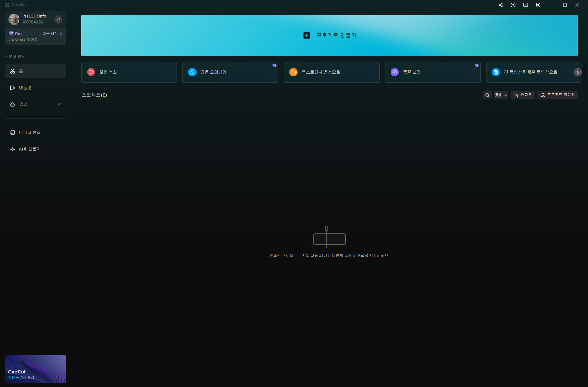This screenshot has width=588, height=387.
Task: Click the 동영상 편집 section label
Action: [x=15, y=57]
